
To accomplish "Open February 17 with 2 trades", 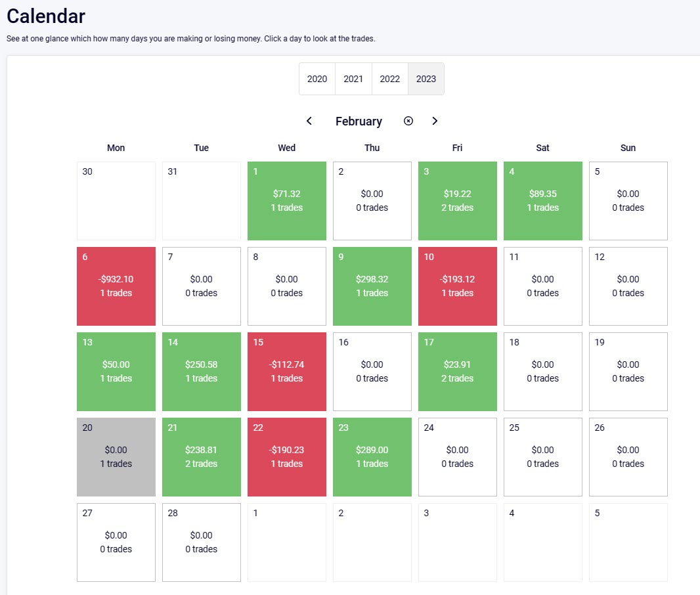I will [x=457, y=371].
